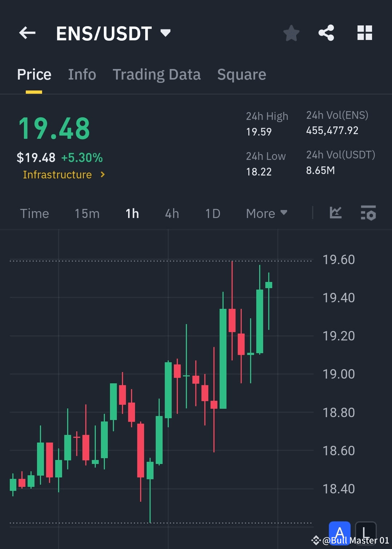Open the Square tab

pyautogui.click(x=241, y=74)
